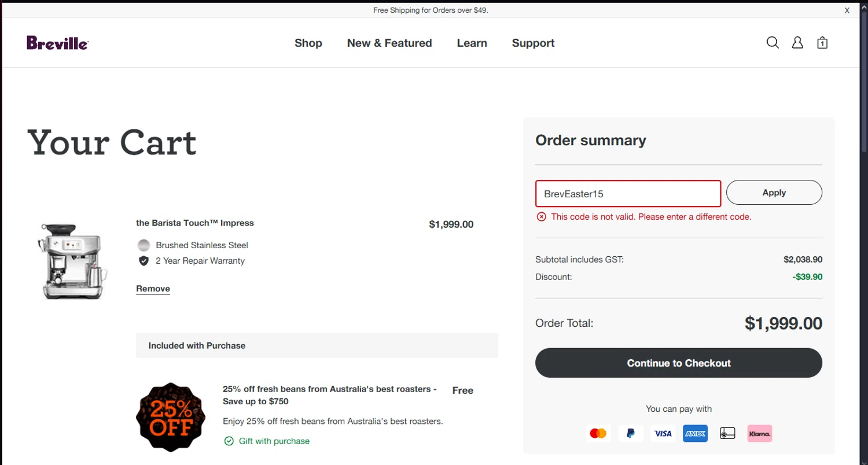
Task: Open the Learn menu
Action: pos(472,43)
